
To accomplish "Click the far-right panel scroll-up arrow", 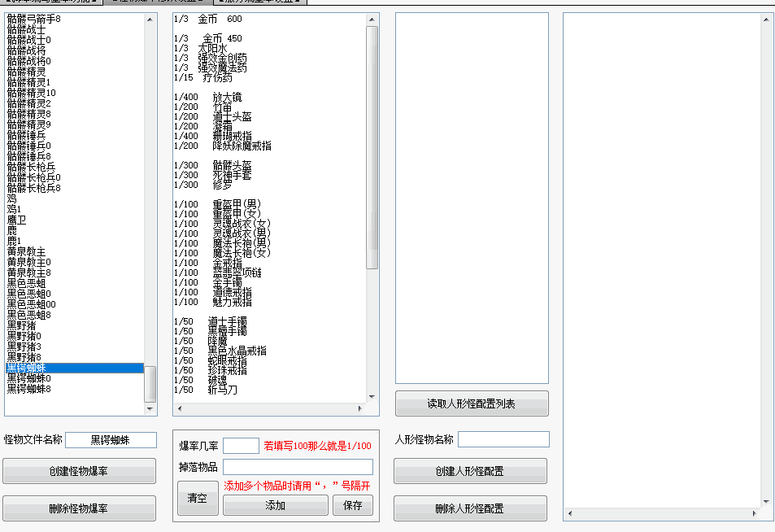I will coord(766,20).
